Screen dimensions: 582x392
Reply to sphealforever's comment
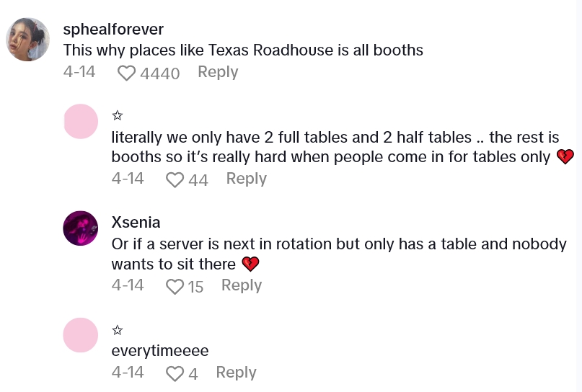(x=218, y=72)
